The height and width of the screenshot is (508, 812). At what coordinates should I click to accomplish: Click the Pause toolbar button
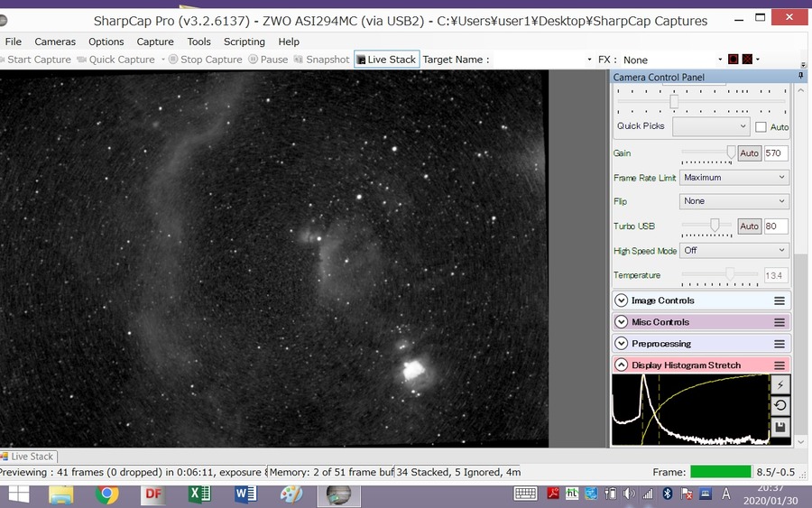point(268,60)
